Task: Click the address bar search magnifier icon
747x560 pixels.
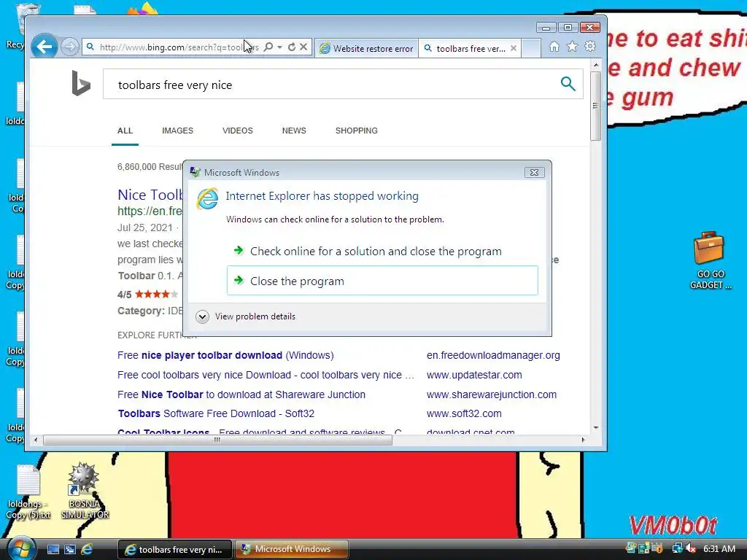Action: [268, 47]
